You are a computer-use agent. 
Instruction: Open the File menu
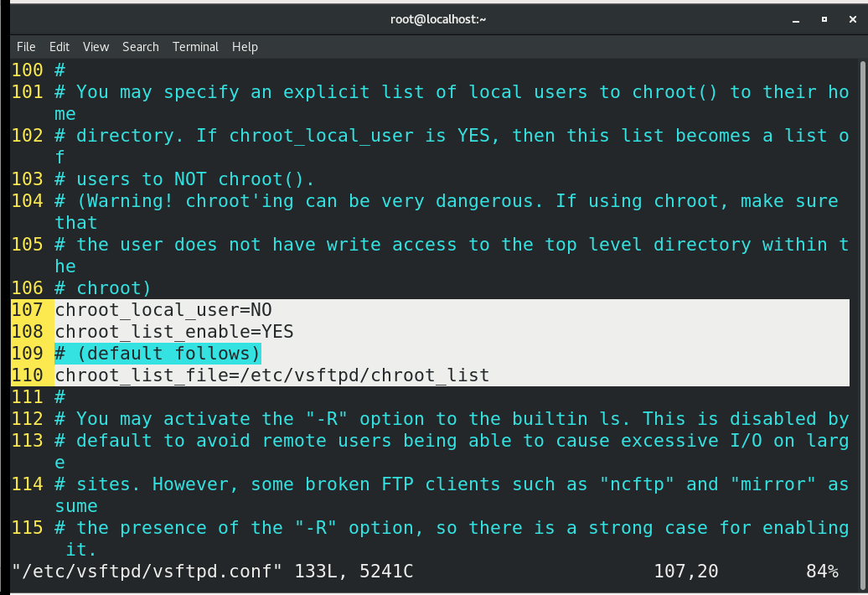[x=26, y=47]
